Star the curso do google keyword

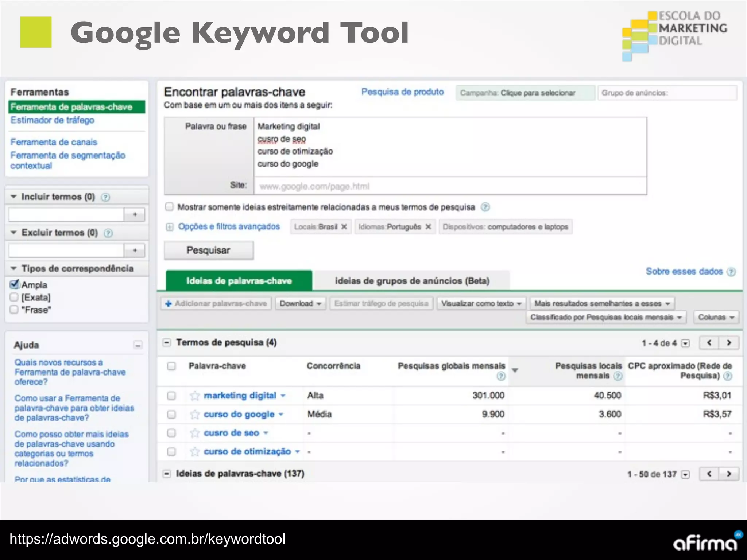pyautogui.click(x=195, y=414)
